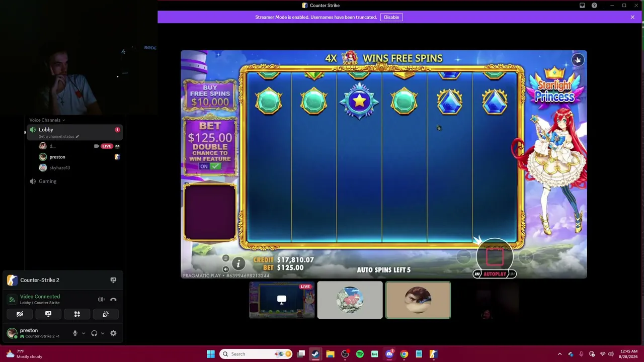The height and width of the screenshot is (362, 644).
Task: Disable Streamer Mode from the purple banner
Action: (x=391, y=17)
